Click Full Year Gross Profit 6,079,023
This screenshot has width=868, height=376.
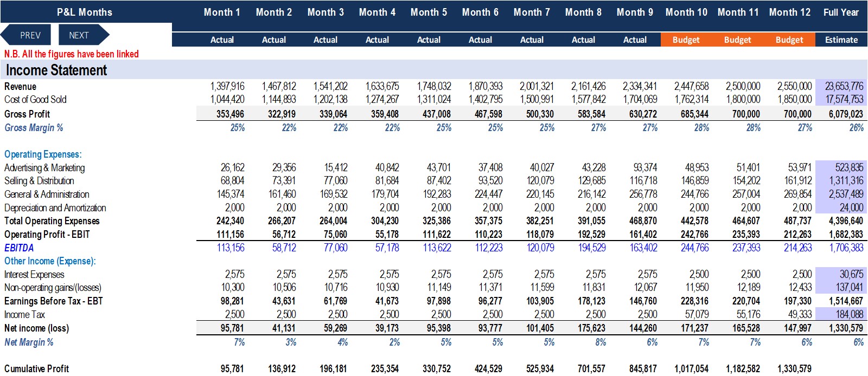pyautogui.click(x=846, y=114)
